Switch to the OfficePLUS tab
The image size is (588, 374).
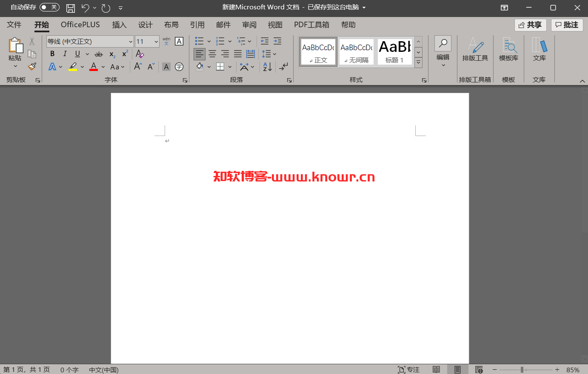pos(80,25)
